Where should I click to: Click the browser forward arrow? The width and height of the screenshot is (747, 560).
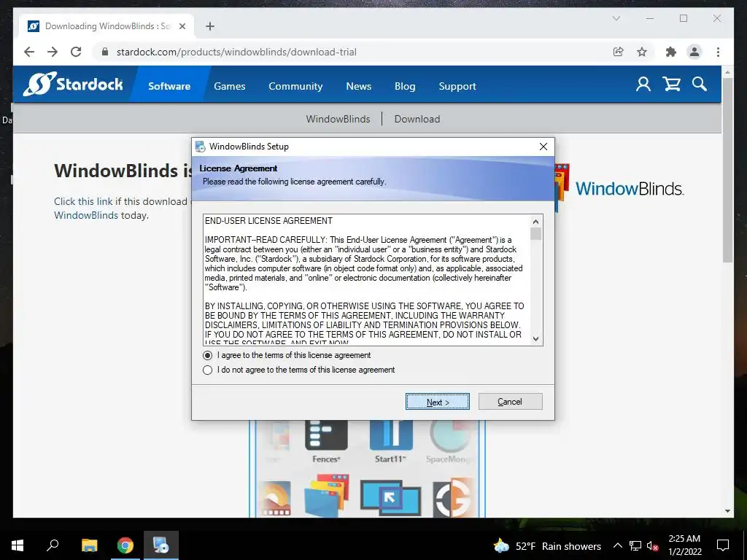pyautogui.click(x=53, y=52)
